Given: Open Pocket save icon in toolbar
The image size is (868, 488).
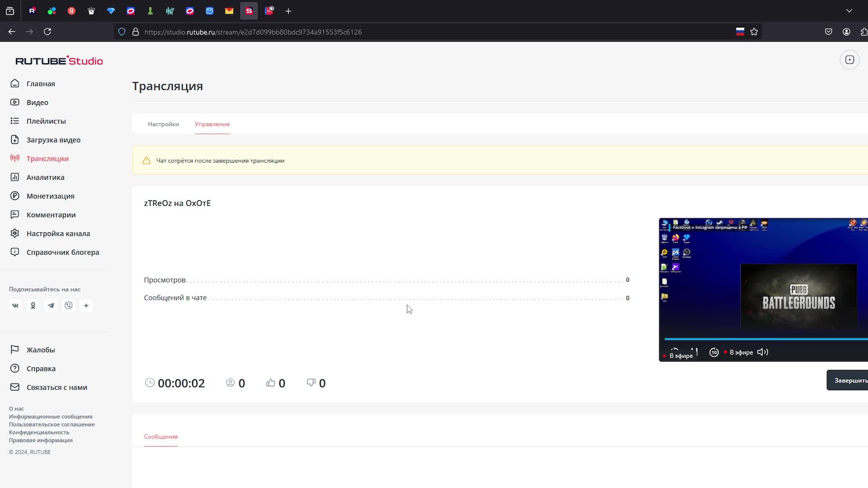Looking at the screenshot, I should [x=829, y=32].
